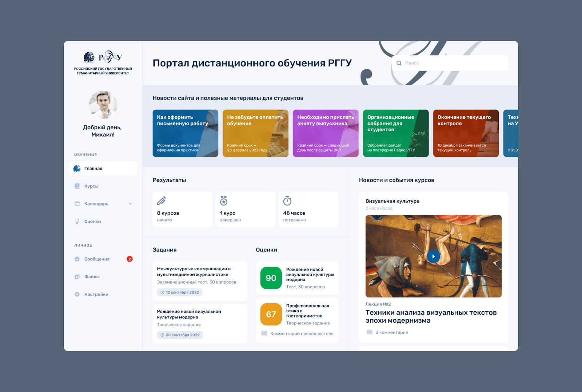582x392 pixels.
Task: Click the Лекция №2 label
Action: coord(378,304)
